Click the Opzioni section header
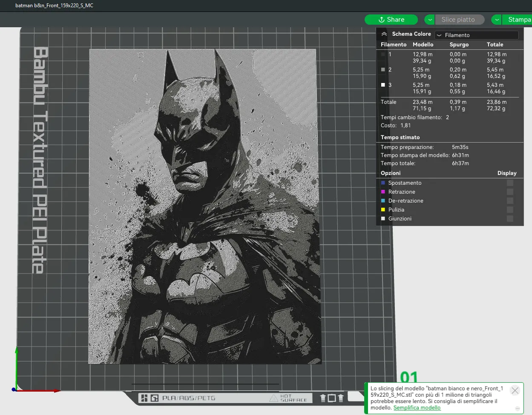Screen dimensions: 532x415 click(391, 173)
